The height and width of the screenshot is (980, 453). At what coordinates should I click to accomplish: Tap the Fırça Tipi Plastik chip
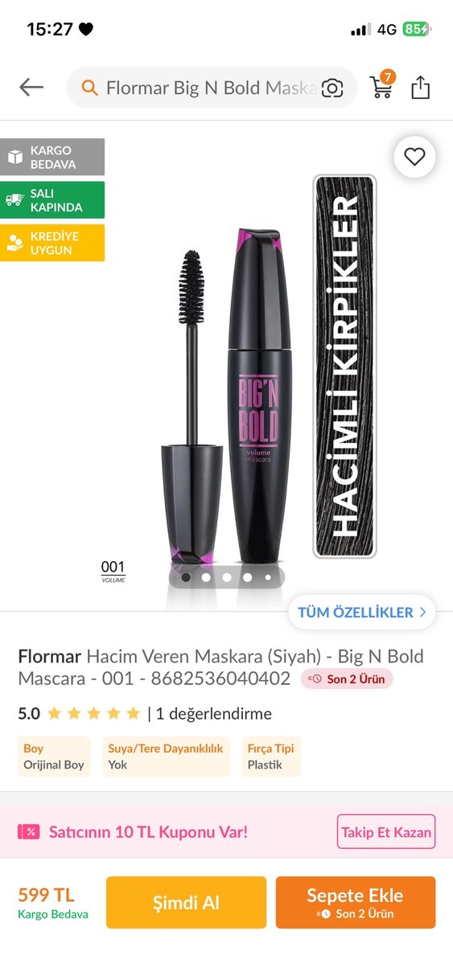click(271, 757)
